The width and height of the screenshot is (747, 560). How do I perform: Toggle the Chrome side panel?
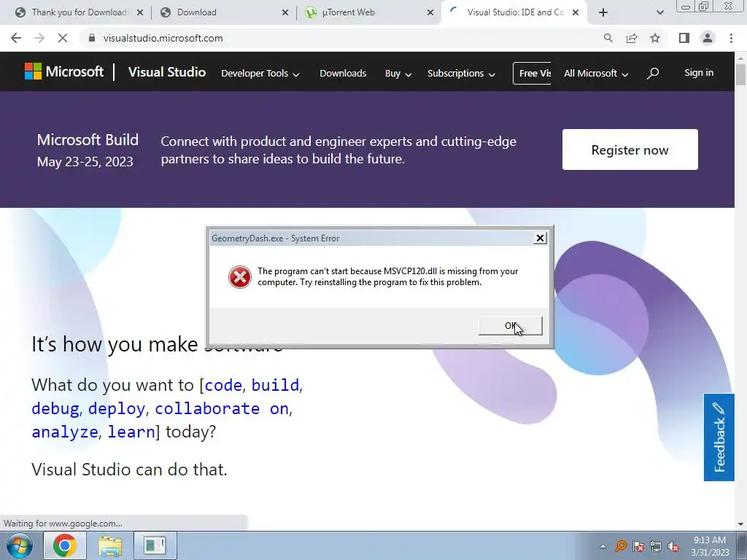point(684,38)
